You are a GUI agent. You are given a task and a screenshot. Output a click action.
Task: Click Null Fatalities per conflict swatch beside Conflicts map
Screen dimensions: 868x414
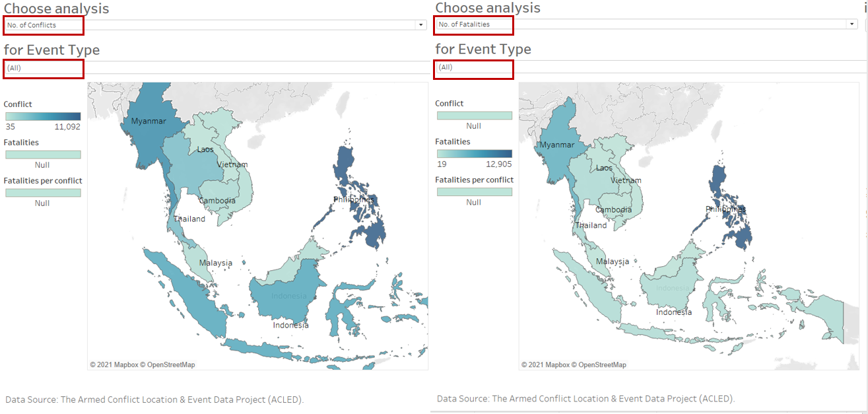point(43,193)
